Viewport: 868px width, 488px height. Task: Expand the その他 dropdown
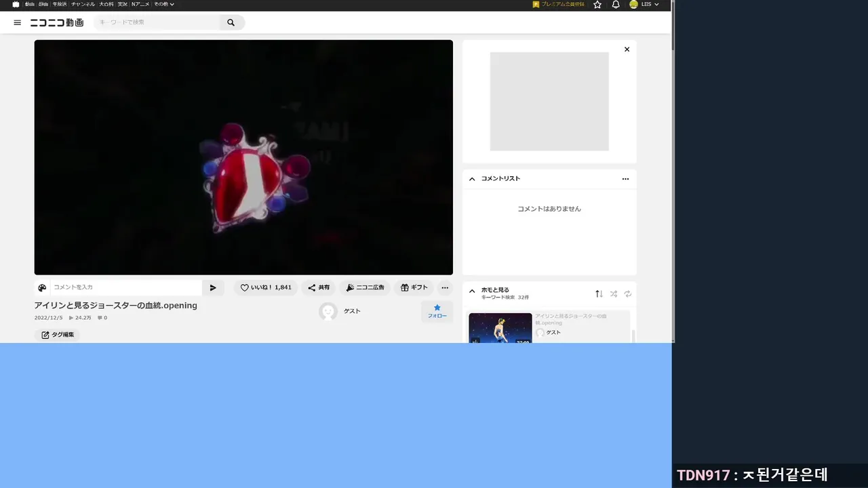163,4
